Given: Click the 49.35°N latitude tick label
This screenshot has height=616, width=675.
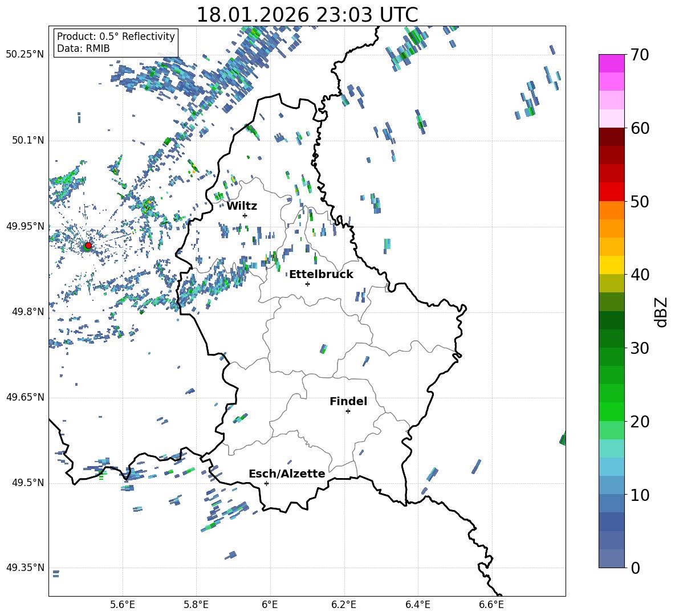Looking at the screenshot, I should click(25, 568).
